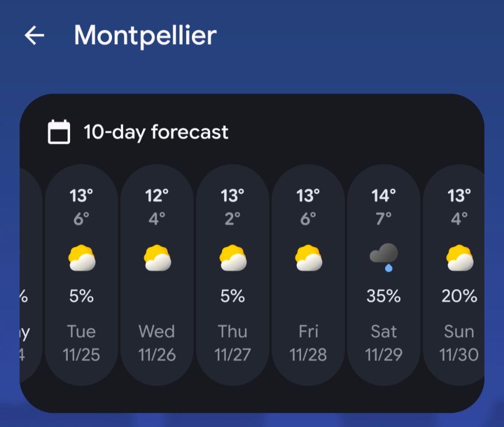Tap the partly cloudy icon for Tuesday
This screenshot has width=504, height=427.
(x=81, y=258)
